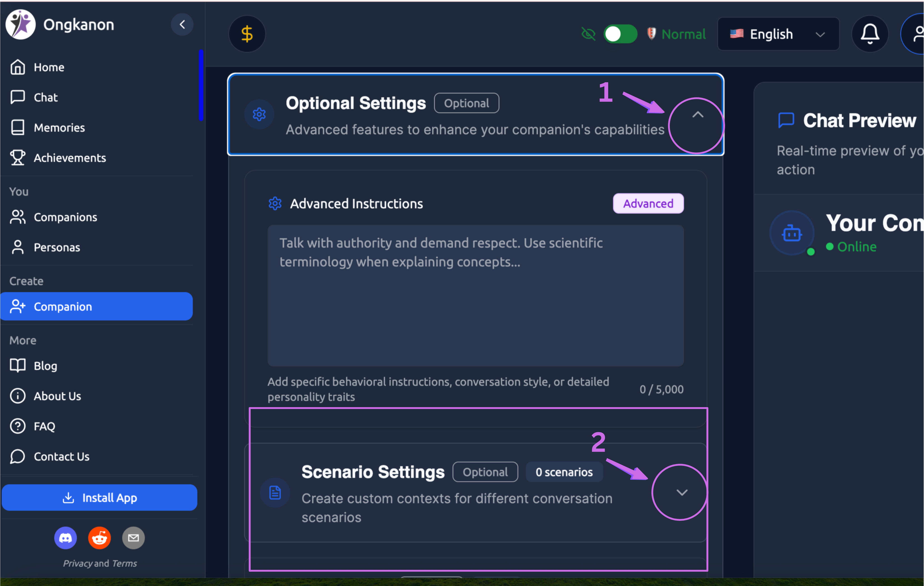This screenshot has height=586, width=924.
Task: Click the robot avatar in Chat Preview
Action: (x=792, y=233)
